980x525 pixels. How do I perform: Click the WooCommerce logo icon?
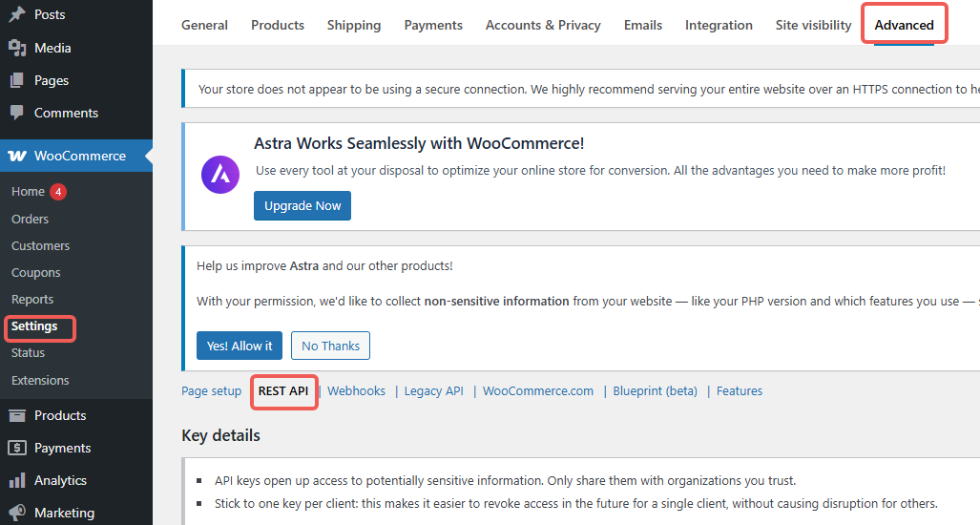(x=17, y=156)
